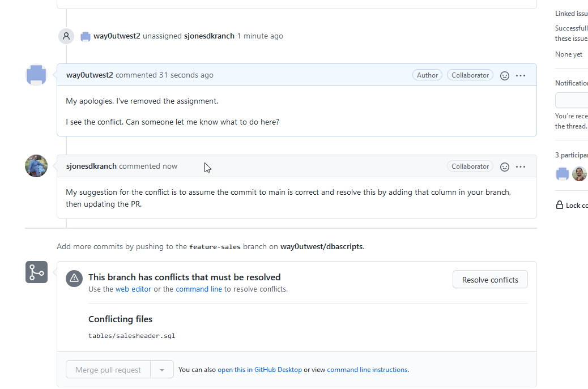Click participant avatar in sidebar
The image size is (588, 389).
tap(563, 174)
